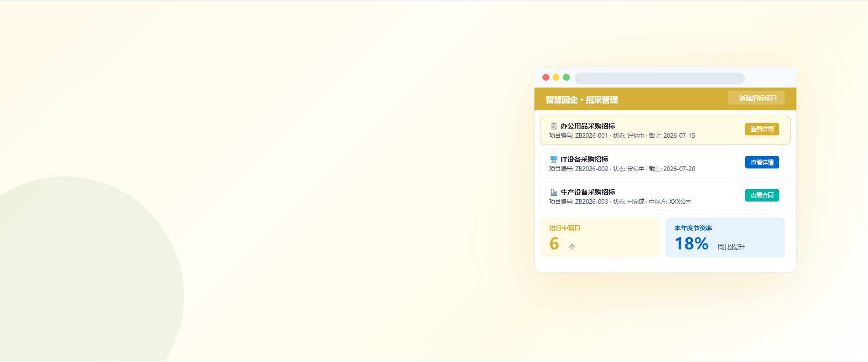Open 查看详情 for 办公用品采购招标
Image resolution: width=868 pixels, height=362 pixels.
pyautogui.click(x=762, y=129)
